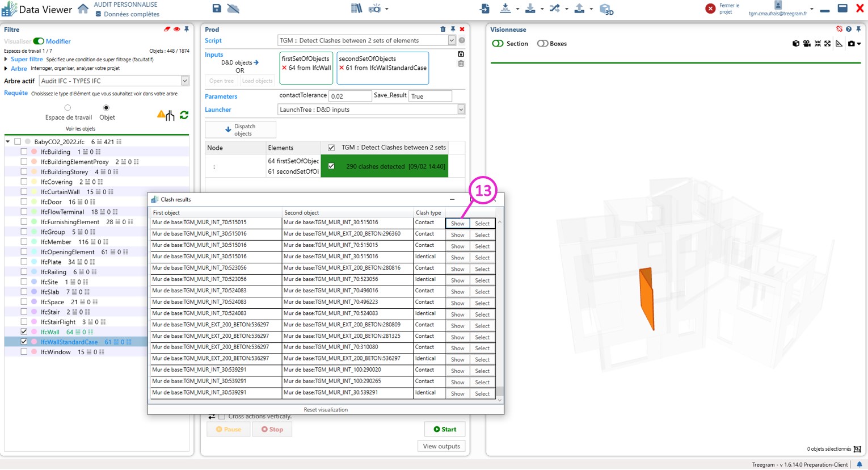
Task: Click the home icon in the header
Action: 83,9
